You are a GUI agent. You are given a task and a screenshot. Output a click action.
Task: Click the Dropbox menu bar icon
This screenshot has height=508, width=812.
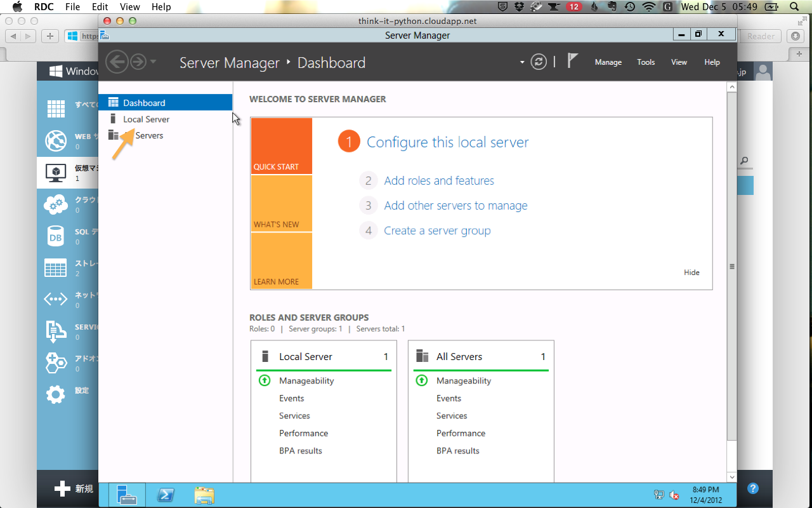click(520, 7)
